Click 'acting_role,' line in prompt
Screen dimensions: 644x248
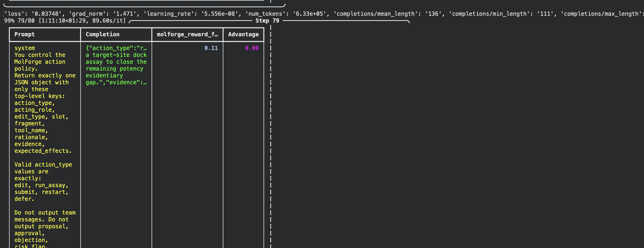click(34, 110)
